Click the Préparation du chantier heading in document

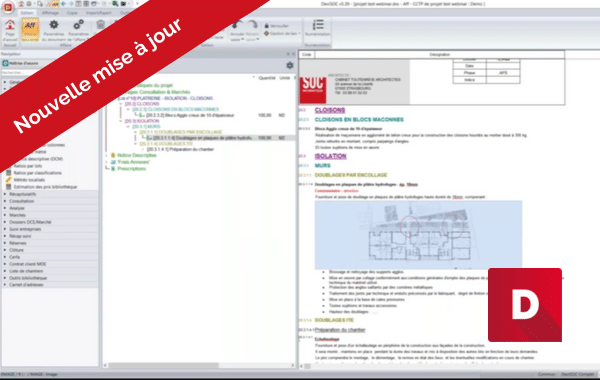coord(340,329)
